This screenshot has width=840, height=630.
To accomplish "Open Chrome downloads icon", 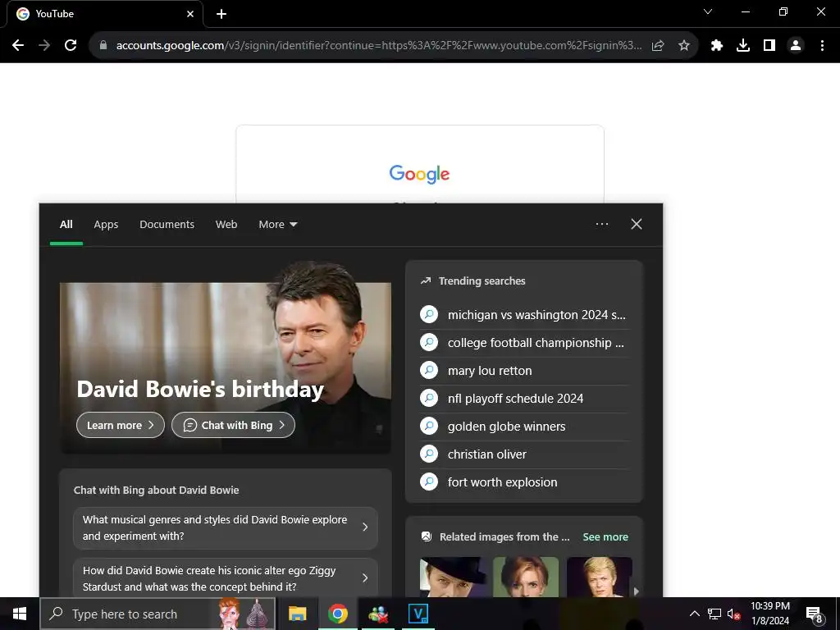I will coord(743,46).
